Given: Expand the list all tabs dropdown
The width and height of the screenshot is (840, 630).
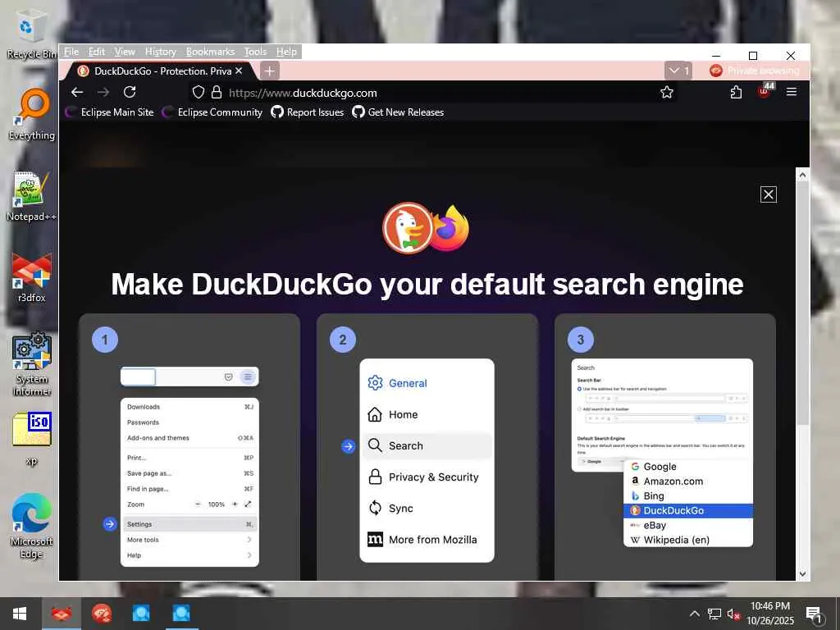Looking at the screenshot, I should (x=678, y=71).
